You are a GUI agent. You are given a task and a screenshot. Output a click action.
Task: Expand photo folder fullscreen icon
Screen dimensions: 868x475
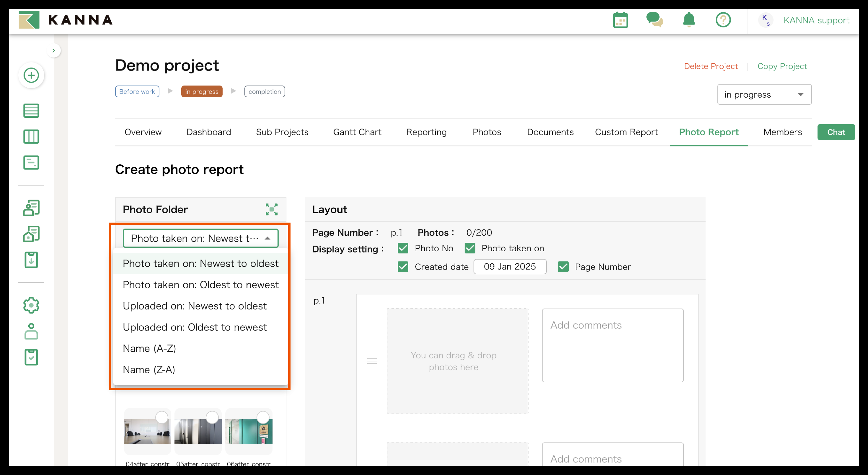point(271,209)
